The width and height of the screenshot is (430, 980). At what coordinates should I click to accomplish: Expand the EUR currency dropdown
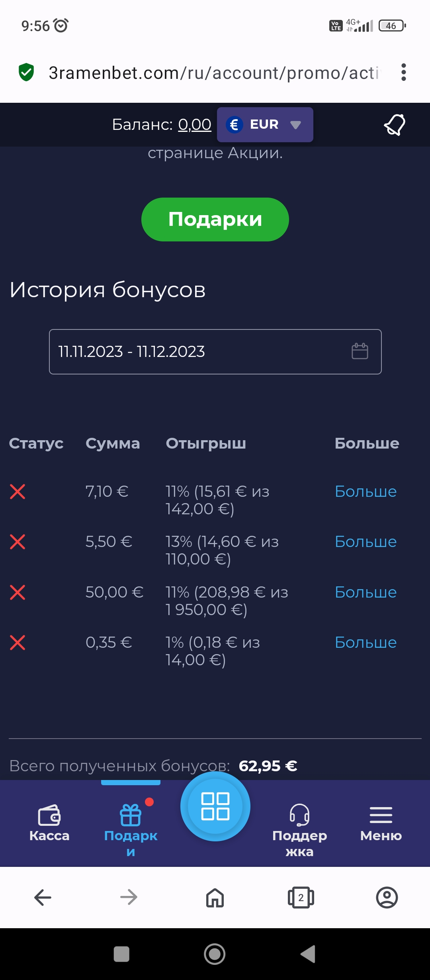[265, 125]
